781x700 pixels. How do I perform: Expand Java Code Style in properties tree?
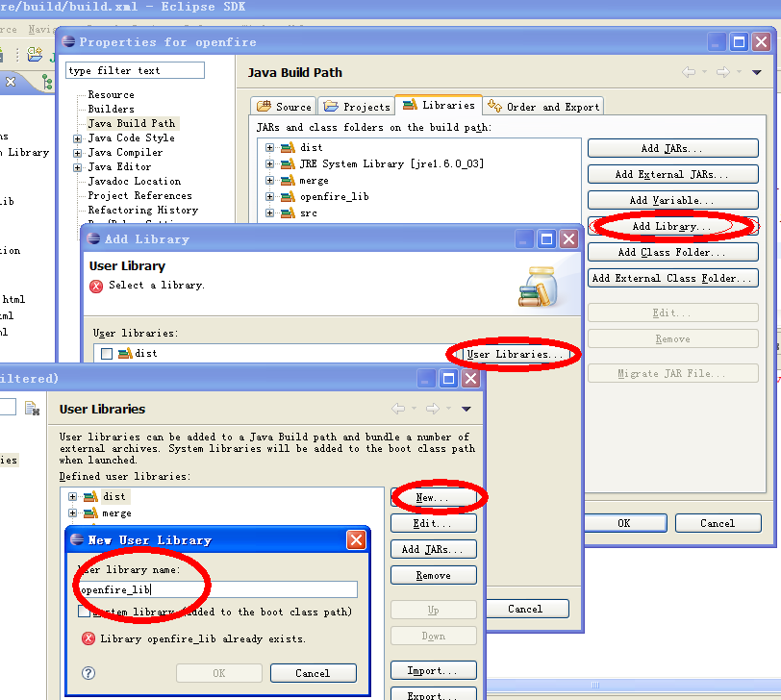pyautogui.click(x=77, y=138)
